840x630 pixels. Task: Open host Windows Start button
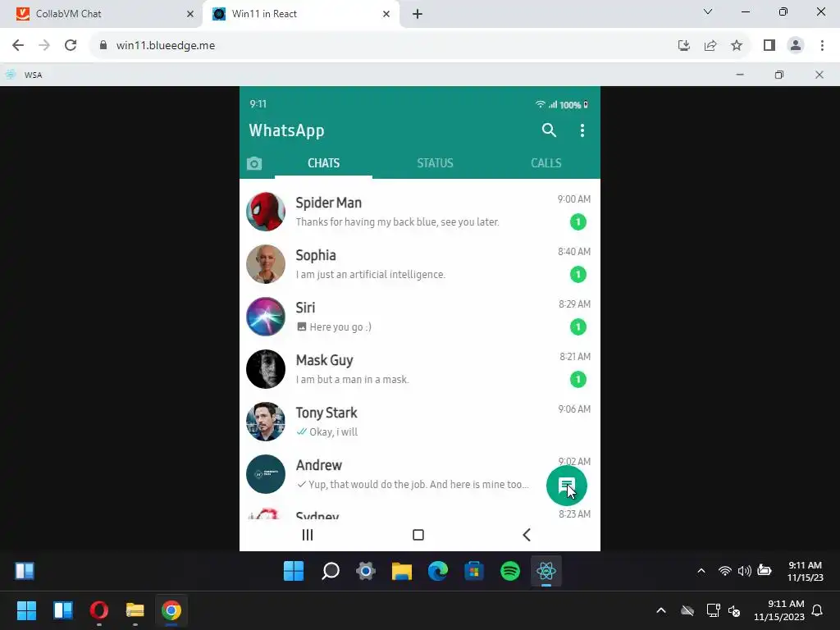(x=26, y=610)
